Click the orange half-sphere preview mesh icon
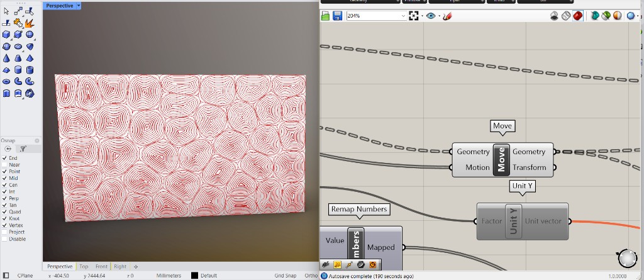 tap(618, 16)
